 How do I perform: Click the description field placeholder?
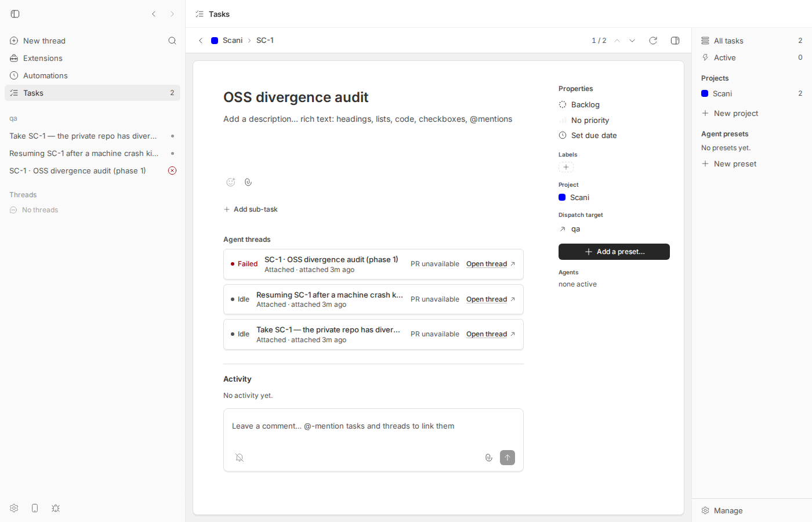[368, 119]
